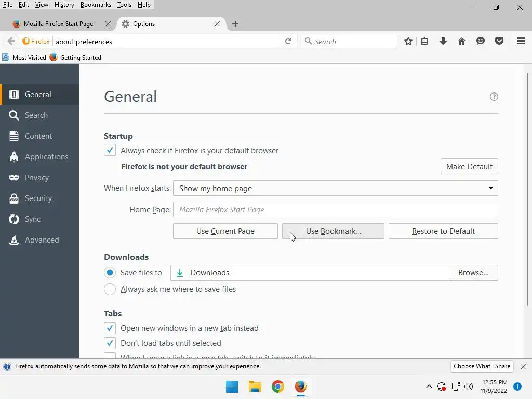Click Choose What I Share button
The height and width of the screenshot is (399, 532).
482,366
